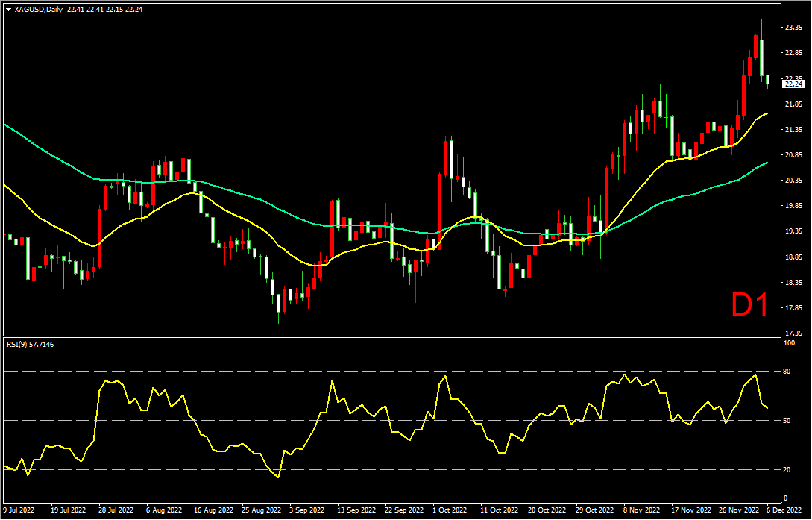812x520 pixels.
Task: Open the chart menu triangle beside XAGUSD
Action: [x=9, y=9]
